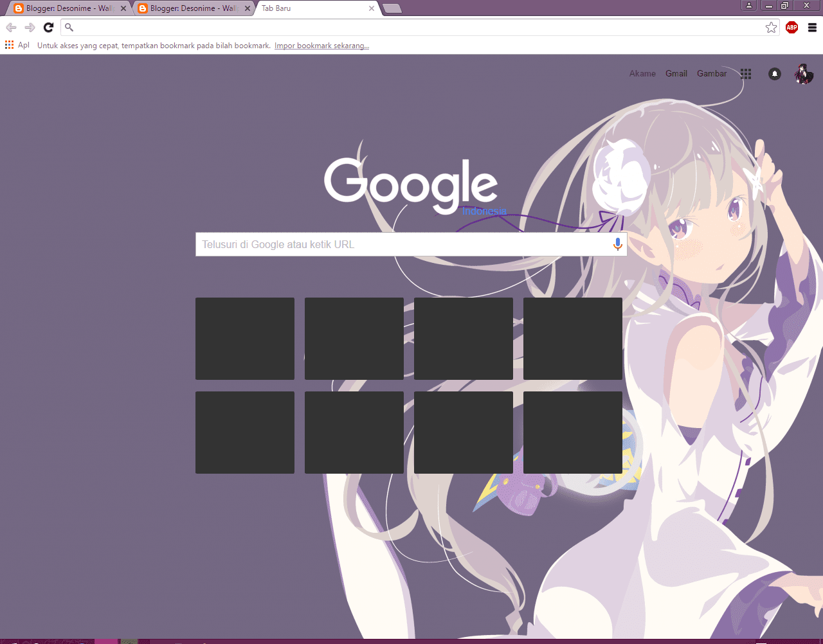Open the fourth most-visited tile in bottom row
Viewport: 823px width, 644px height.
(573, 433)
